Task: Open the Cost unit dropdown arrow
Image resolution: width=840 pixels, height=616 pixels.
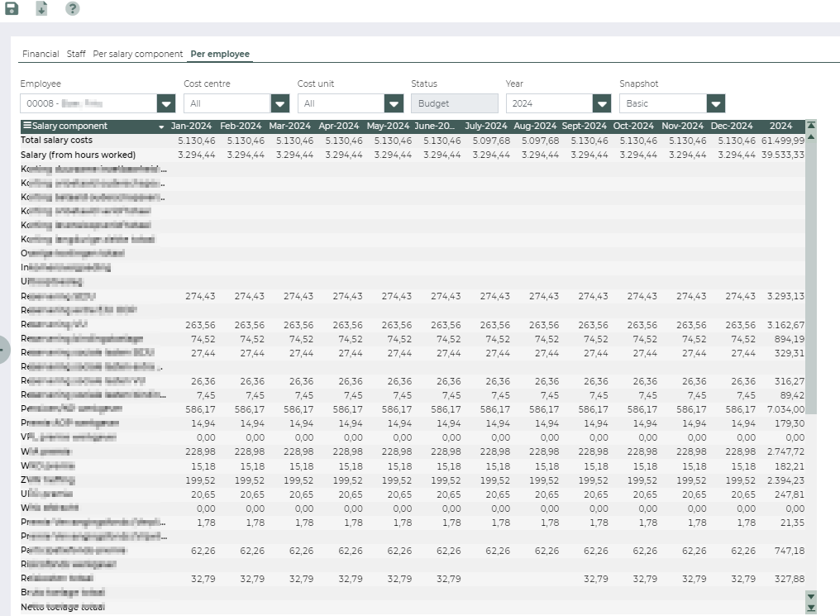Action: pyautogui.click(x=394, y=103)
